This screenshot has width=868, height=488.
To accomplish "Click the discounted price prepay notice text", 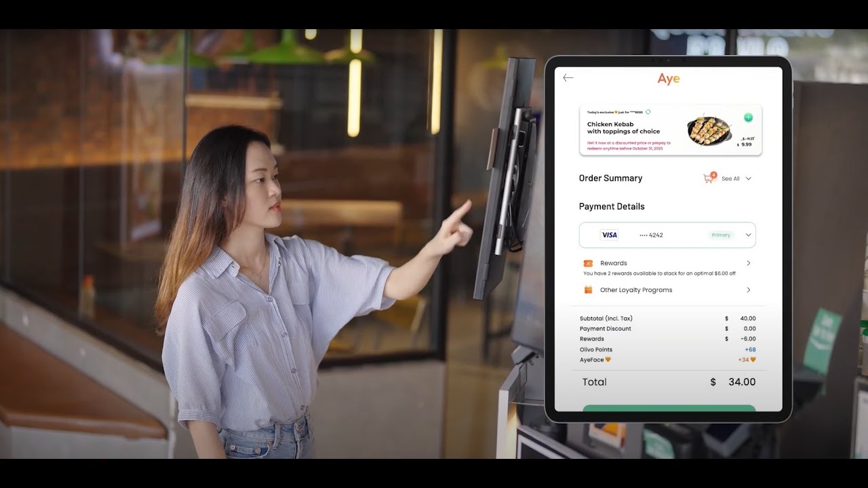I will point(629,145).
